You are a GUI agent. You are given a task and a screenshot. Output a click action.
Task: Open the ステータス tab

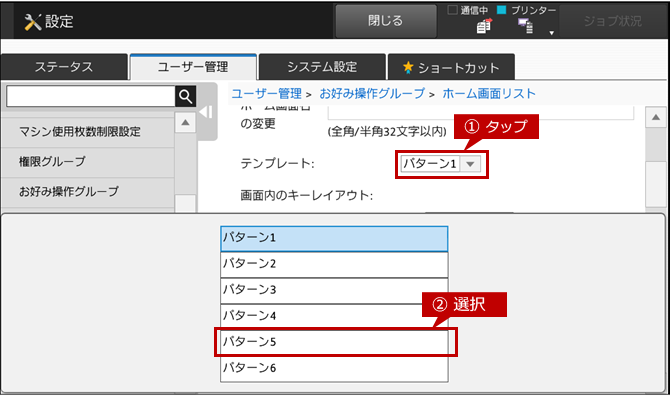(64, 67)
